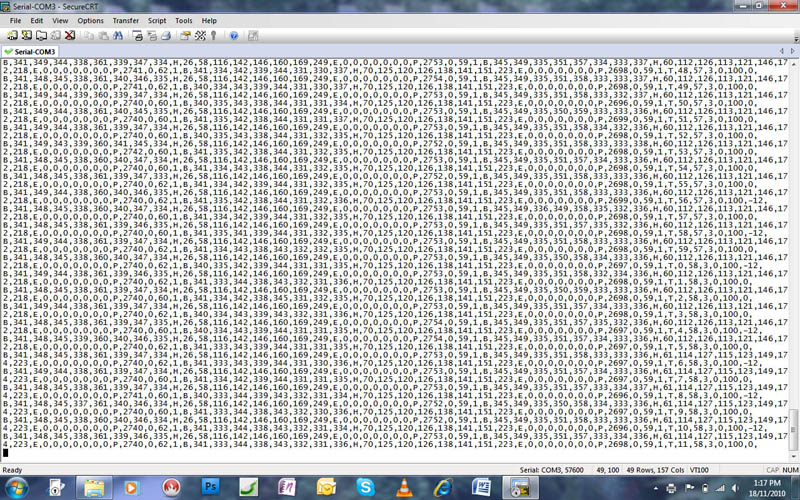Click the Copy toolbar icon
This screenshot has height=500, width=800.
pyautogui.click(x=89, y=35)
